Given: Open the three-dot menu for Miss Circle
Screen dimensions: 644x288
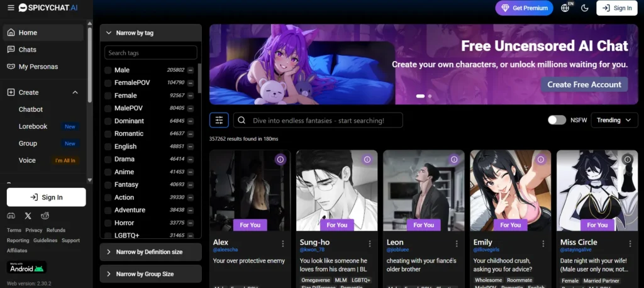Looking at the screenshot, I should (630, 243).
